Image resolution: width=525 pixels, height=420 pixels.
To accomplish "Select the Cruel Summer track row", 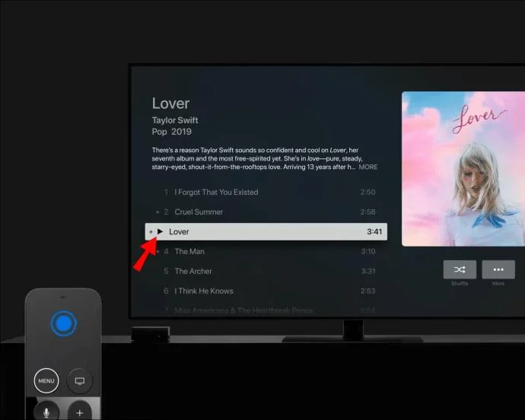I will click(266, 212).
